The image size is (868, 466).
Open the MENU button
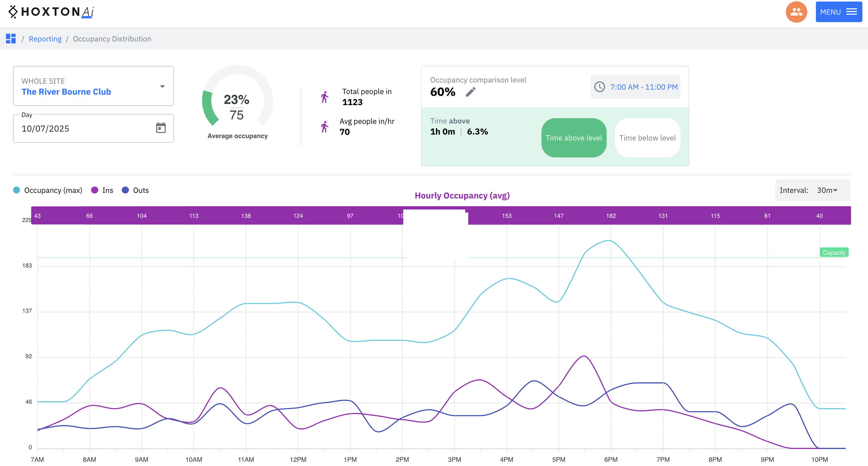838,12
